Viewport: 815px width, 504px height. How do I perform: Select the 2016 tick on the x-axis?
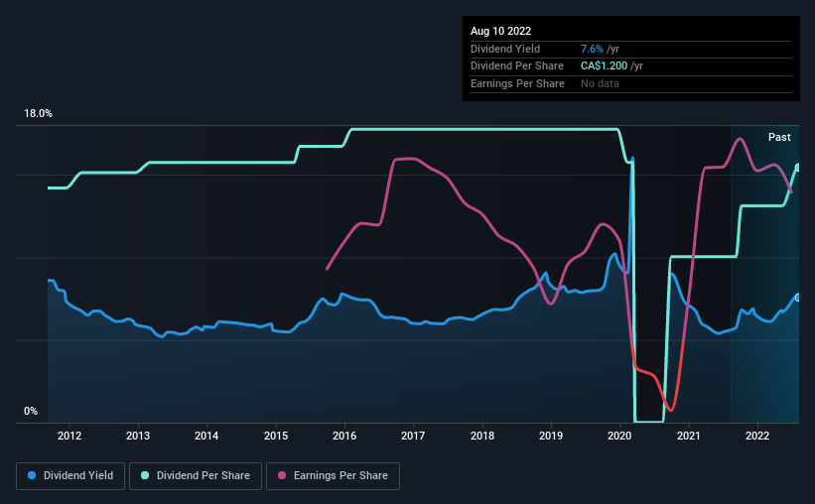pos(344,436)
